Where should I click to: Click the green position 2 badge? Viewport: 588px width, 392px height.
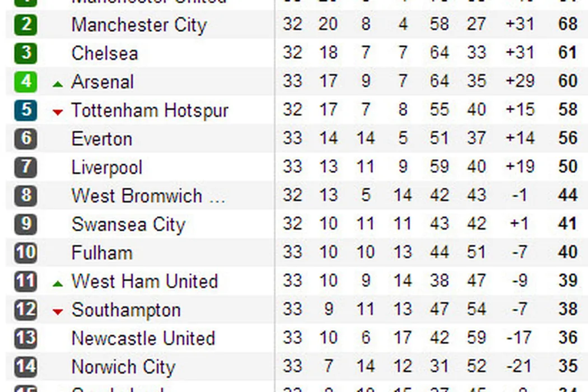[x=25, y=25]
